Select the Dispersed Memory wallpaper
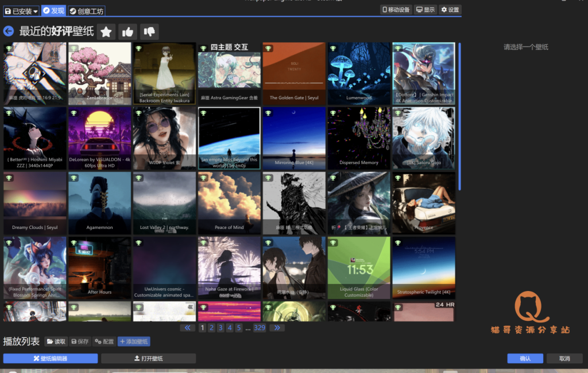Viewport: 588px width, 373px height. pyautogui.click(x=359, y=138)
